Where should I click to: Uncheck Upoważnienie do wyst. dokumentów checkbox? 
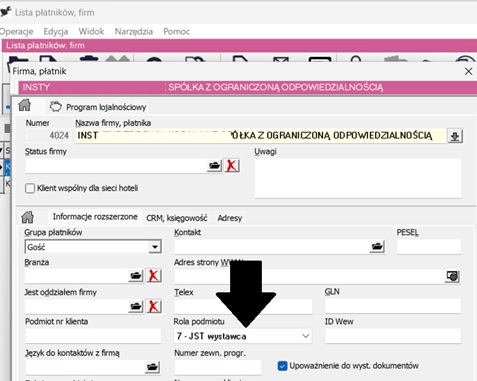point(282,366)
